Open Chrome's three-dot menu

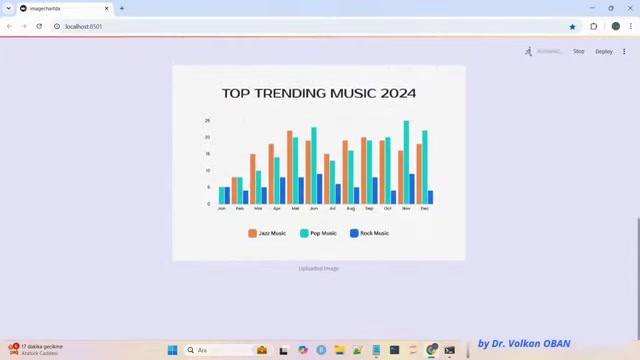(x=631, y=26)
